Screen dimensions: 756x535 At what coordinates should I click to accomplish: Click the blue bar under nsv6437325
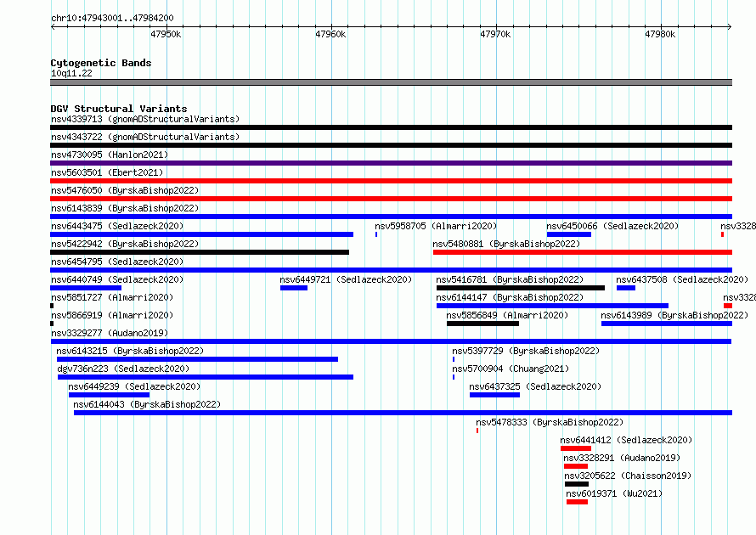(494, 395)
